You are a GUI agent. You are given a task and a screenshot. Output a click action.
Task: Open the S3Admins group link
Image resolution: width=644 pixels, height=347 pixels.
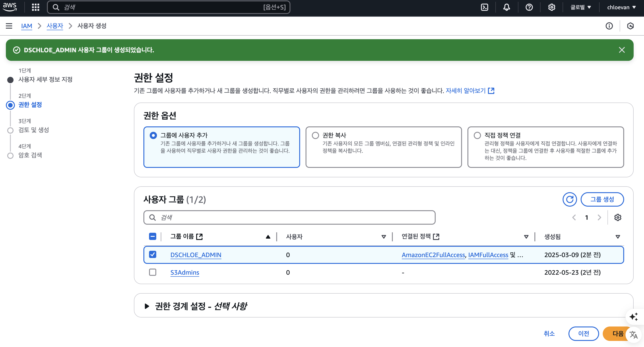[185, 273]
